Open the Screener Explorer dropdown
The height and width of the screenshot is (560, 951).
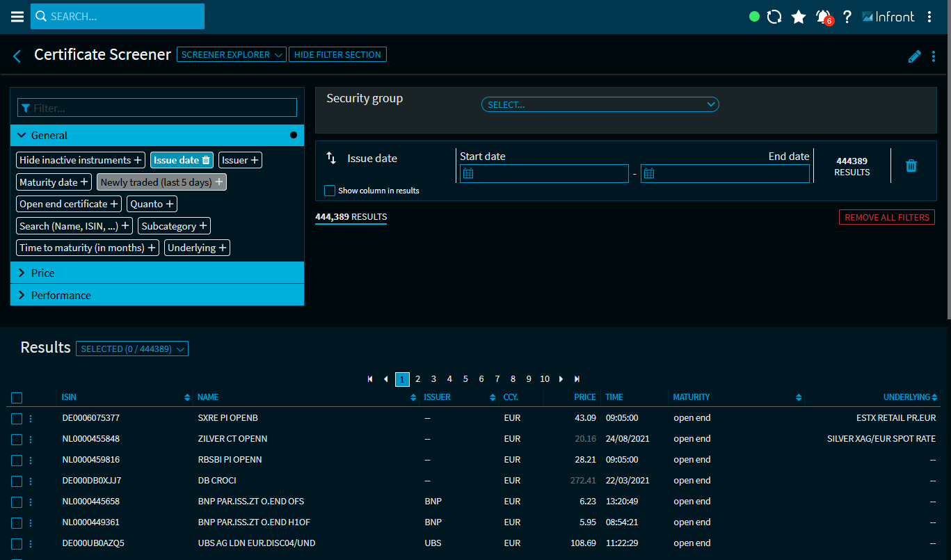[231, 55]
